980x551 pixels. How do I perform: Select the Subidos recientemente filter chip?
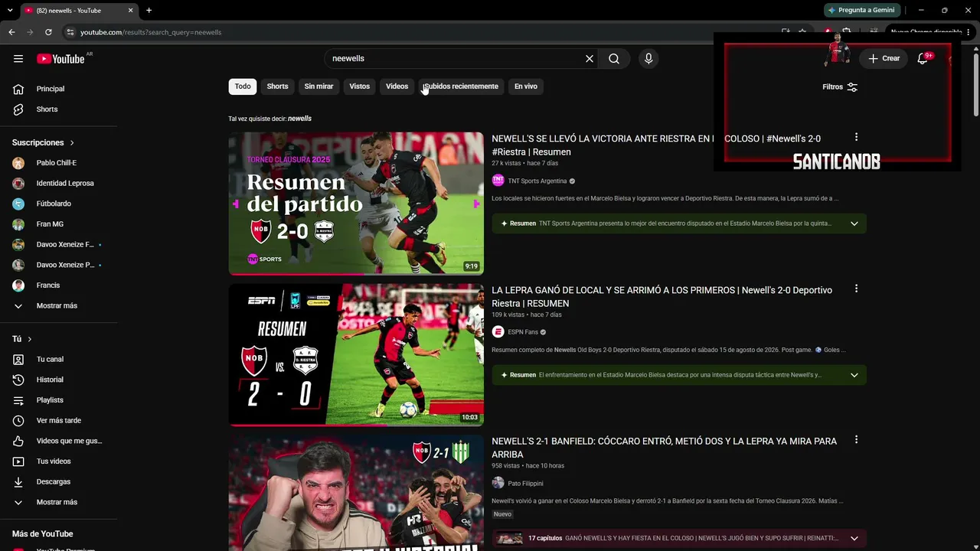[461, 86]
